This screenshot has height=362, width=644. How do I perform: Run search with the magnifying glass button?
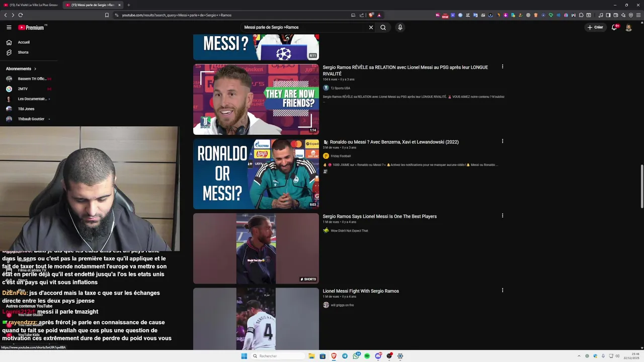tap(383, 27)
